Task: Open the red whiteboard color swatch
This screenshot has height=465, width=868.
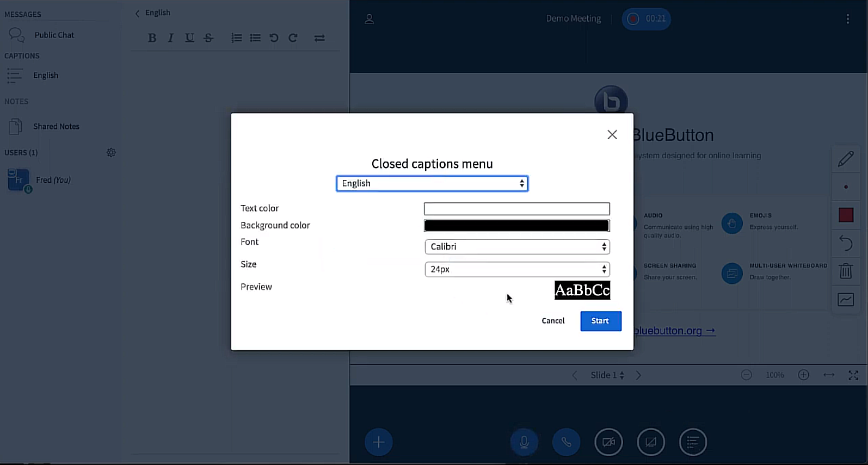Action: click(x=846, y=215)
